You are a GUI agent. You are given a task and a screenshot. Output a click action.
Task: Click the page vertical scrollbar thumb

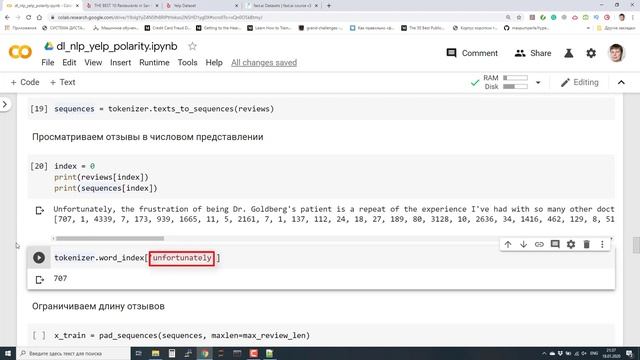[x=636, y=245]
